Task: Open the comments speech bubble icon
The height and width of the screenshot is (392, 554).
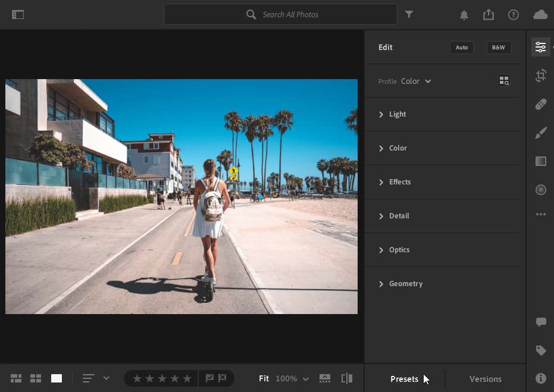Action: [540, 322]
